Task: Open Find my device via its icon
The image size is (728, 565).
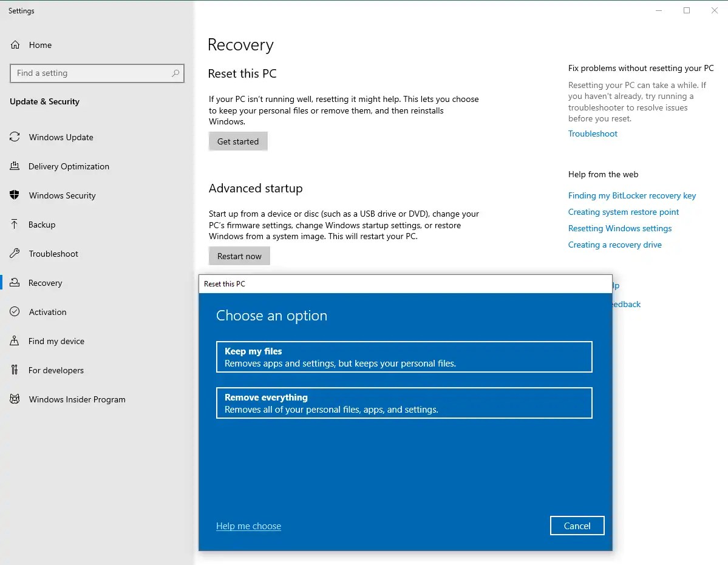Action: [x=15, y=341]
